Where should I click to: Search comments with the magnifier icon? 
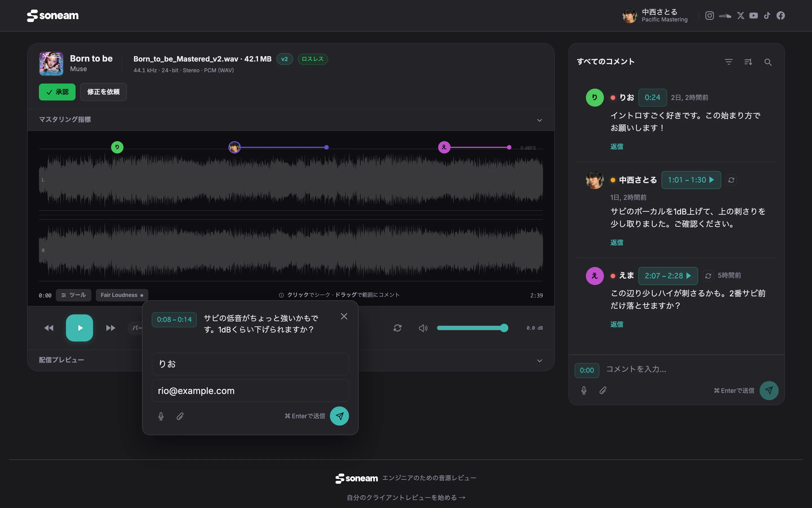click(768, 62)
